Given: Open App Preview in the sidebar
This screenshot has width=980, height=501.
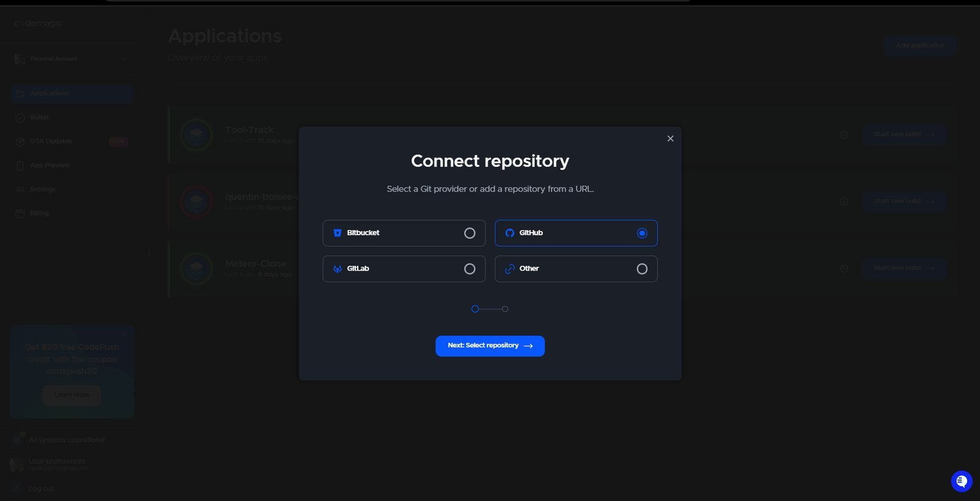Looking at the screenshot, I should [x=72, y=165].
